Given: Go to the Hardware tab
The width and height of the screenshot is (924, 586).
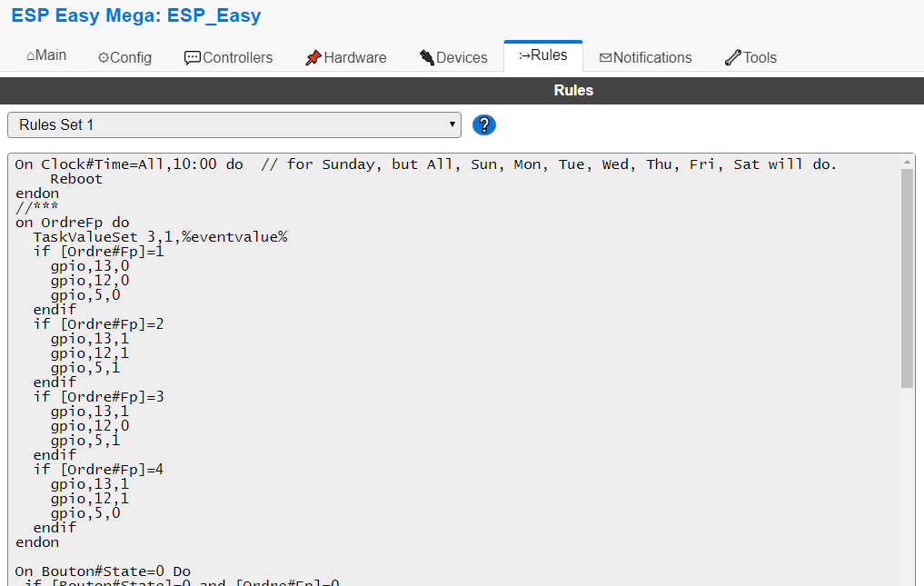Looking at the screenshot, I should click(x=346, y=58).
